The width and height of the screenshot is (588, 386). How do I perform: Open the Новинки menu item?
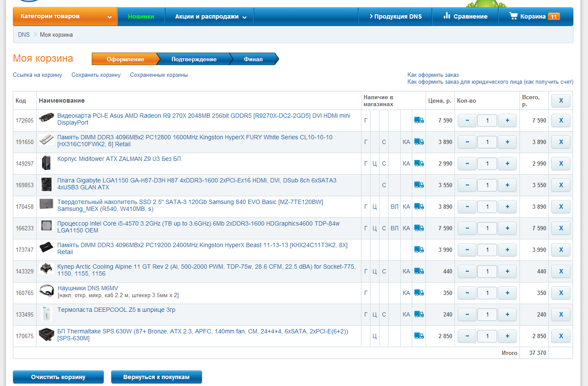pyautogui.click(x=141, y=16)
